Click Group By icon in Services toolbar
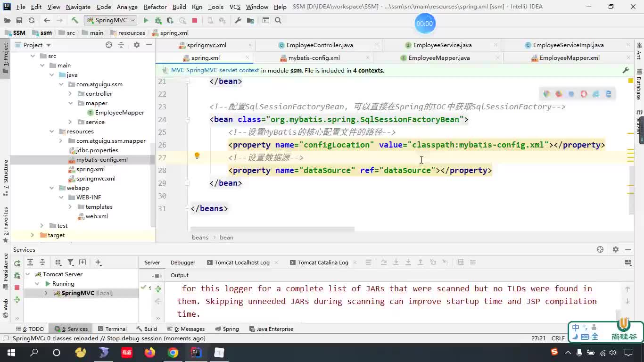Screen dimensions: 644x362 coord(58,263)
